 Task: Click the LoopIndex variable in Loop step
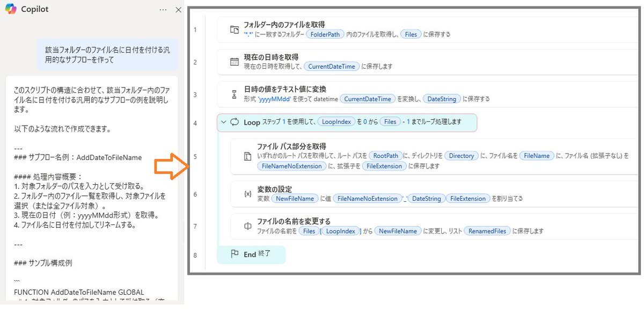click(x=336, y=122)
